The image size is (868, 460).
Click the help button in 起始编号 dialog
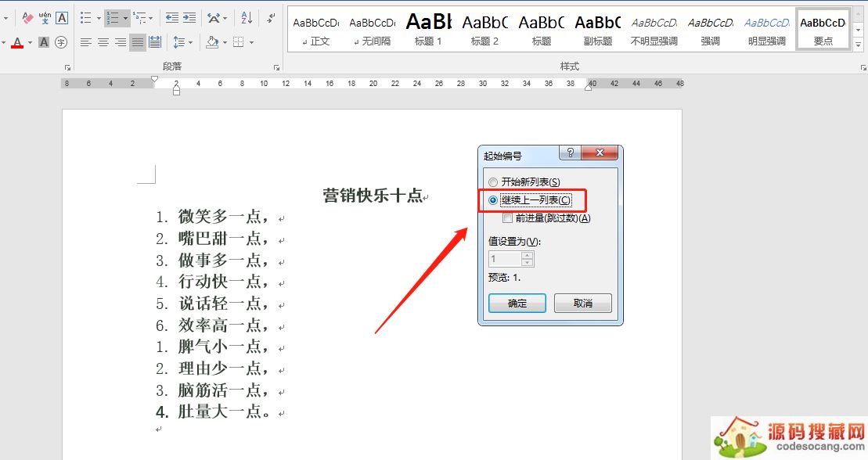point(570,153)
